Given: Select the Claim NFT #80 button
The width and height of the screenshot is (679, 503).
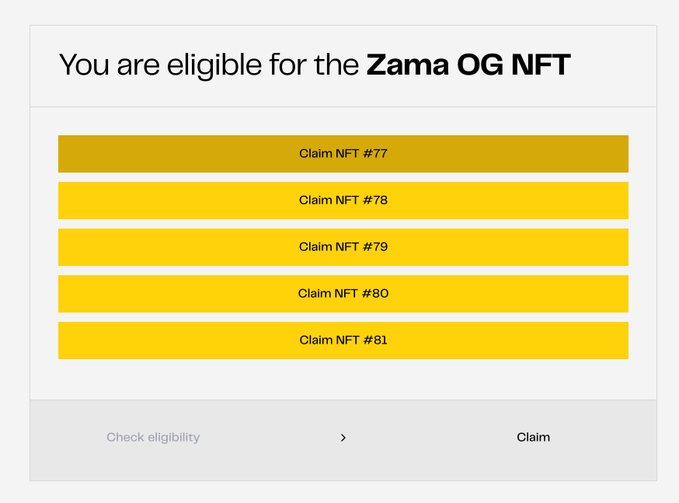Looking at the screenshot, I should coord(343,294).
